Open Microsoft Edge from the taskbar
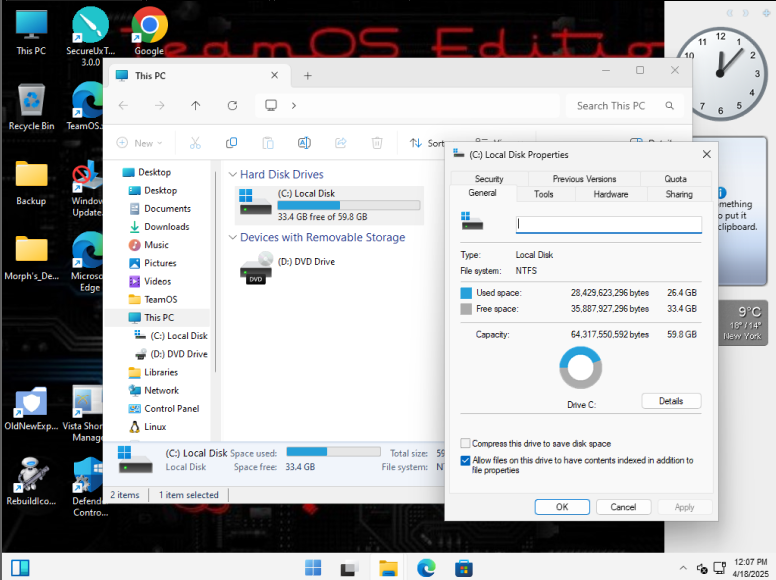The width and height of the screenshot is (776, 580). coord(426,568)
